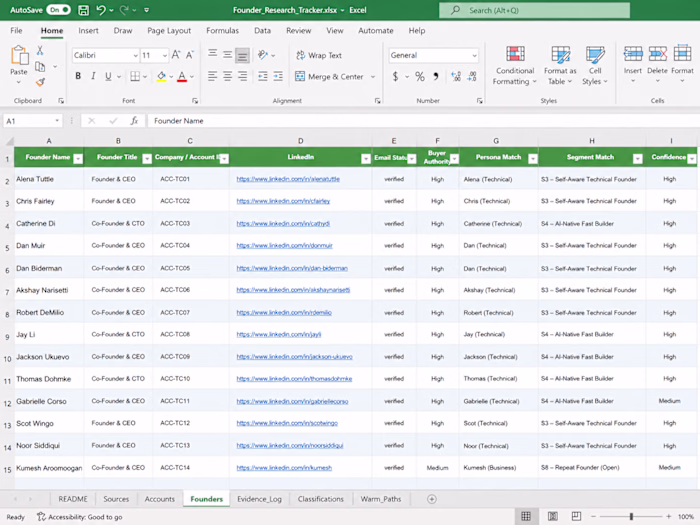Click the Orientation text rotation icon
Screen dimensions: 700x525
click(x=263, y=55)
